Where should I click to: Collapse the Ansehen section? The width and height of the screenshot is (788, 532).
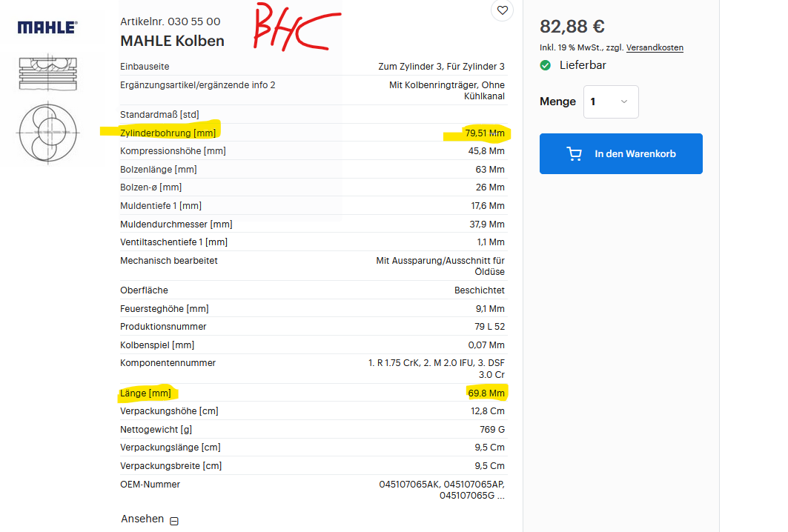pyautogui.click(x=174, y=521)
